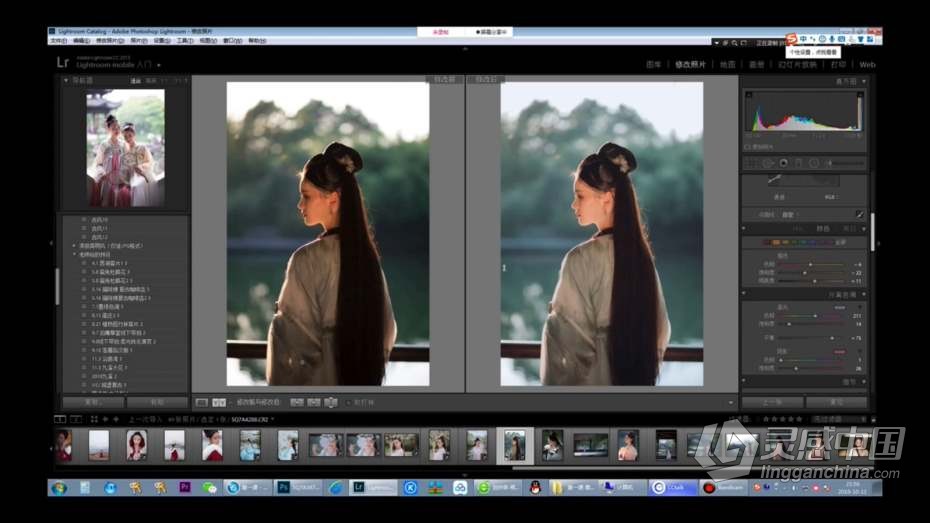Click the right panel vertical scrollbar
The height and width of the screenshot is (523, 930).
tap(872, 231)
